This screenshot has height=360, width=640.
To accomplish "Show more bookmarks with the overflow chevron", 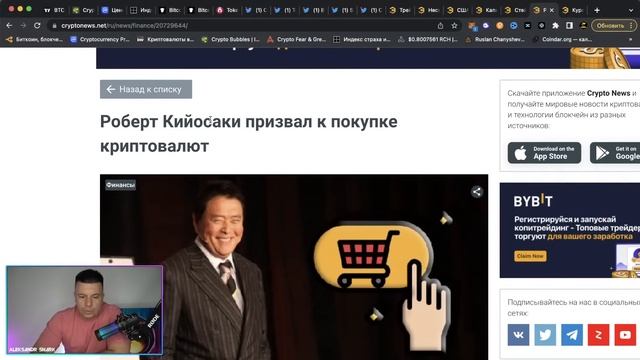I will [x=631, y=39].
